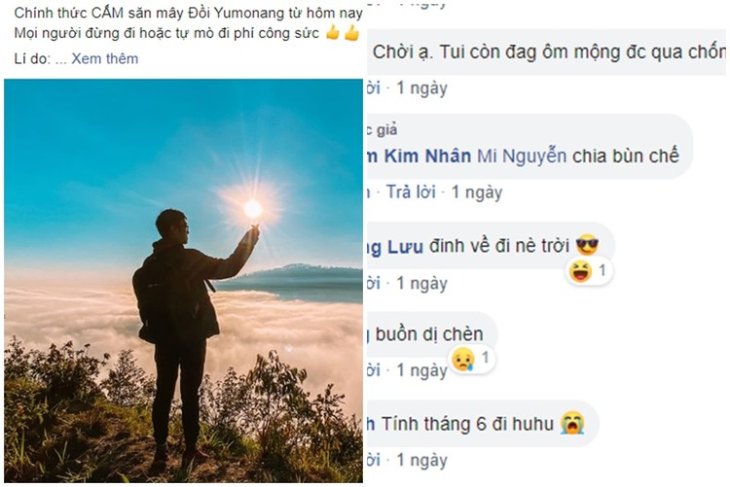The width and height of the screenshot is (730, 487).
Task: Open tagged profile Mi Nguyễn
Action: (521, 156)
